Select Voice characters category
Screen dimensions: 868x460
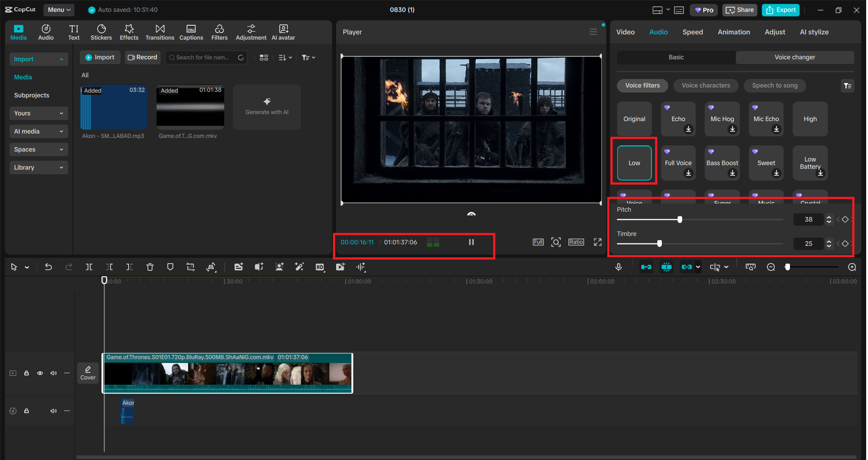[x=706, y=86]
